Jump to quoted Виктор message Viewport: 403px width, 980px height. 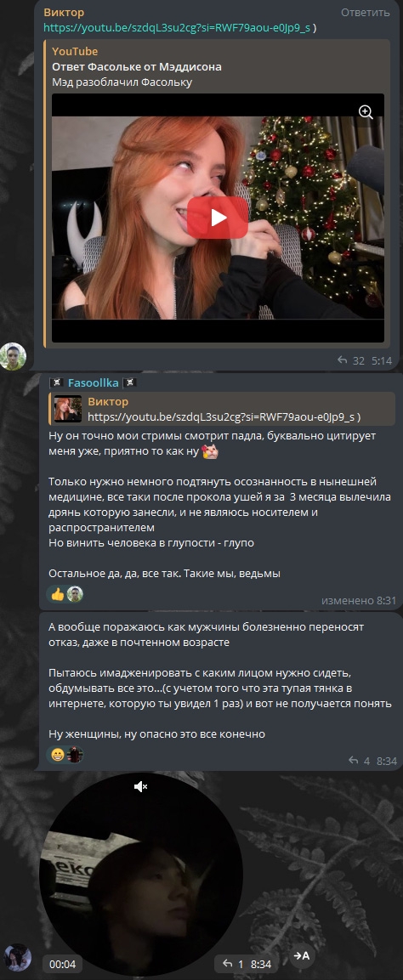pos(222,409)
